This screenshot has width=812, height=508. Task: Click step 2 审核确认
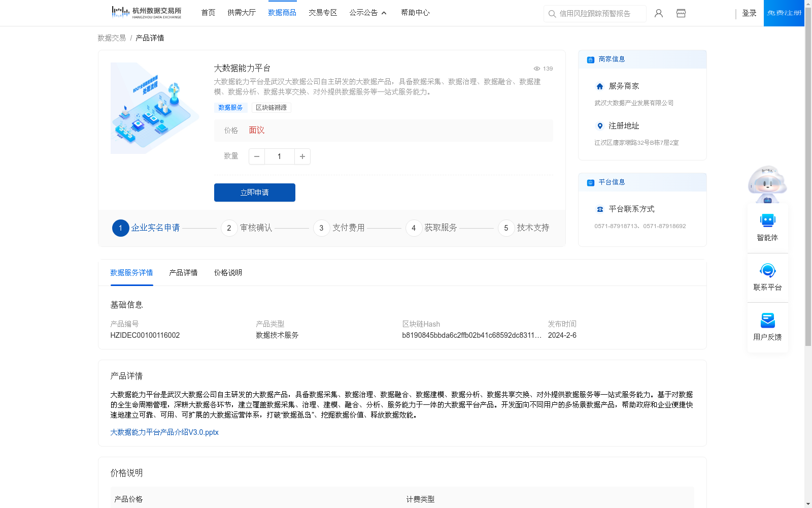pos(247,228)
